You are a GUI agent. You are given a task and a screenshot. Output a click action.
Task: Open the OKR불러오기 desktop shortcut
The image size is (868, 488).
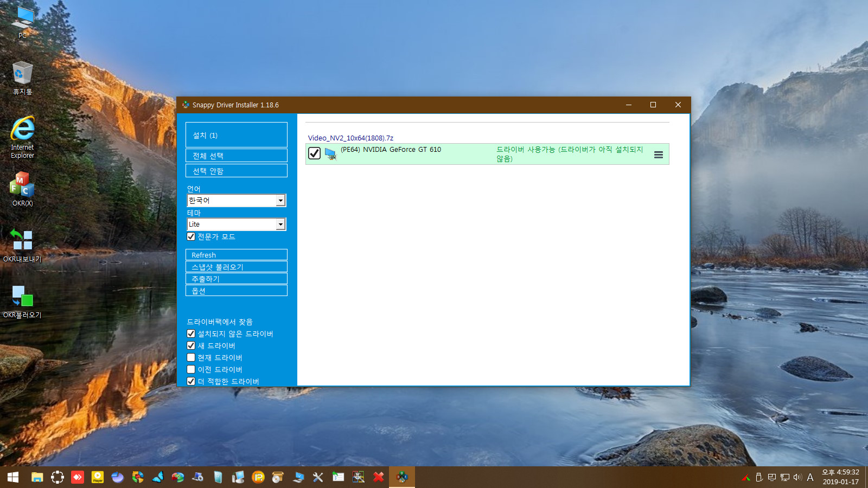click(x=22, y=301)
